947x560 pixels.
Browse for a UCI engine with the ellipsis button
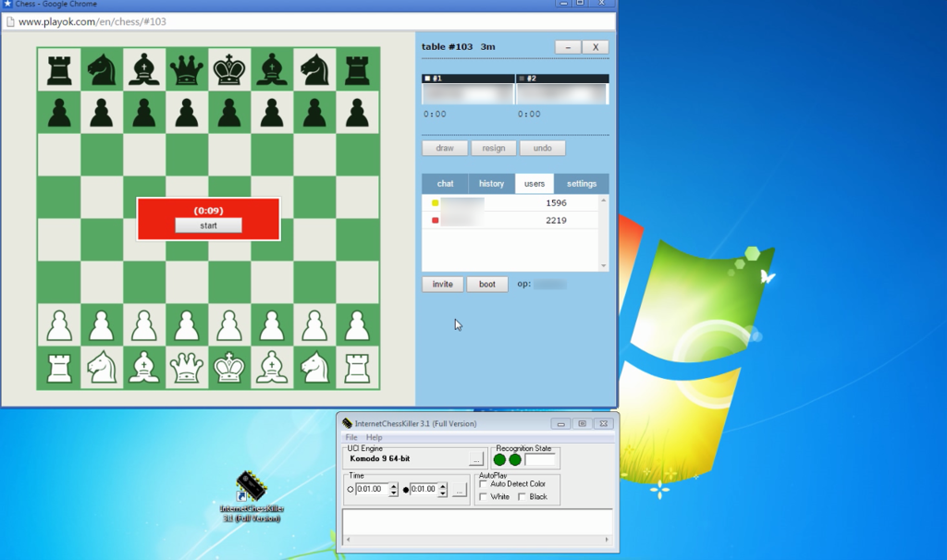pyautogui.click(x=476, y=460)
